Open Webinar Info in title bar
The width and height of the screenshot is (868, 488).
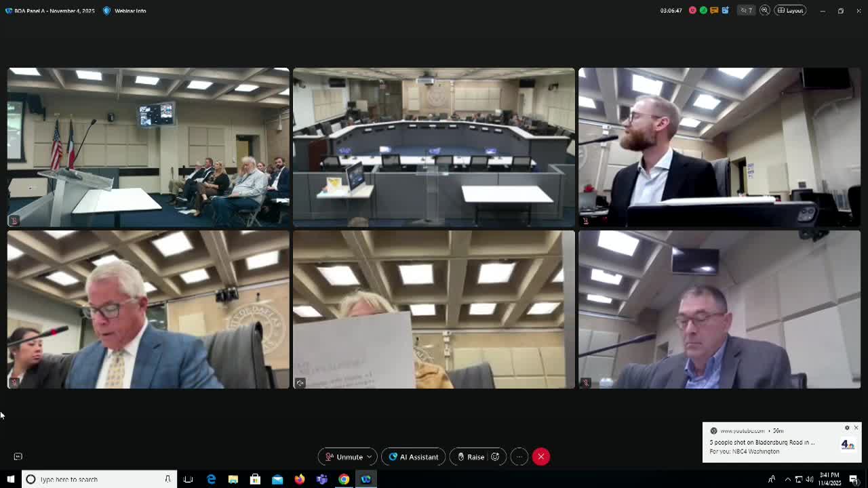(x=125, y=11)
